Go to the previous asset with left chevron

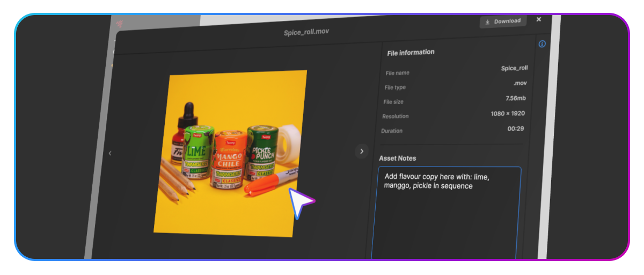tap(110, 154)
